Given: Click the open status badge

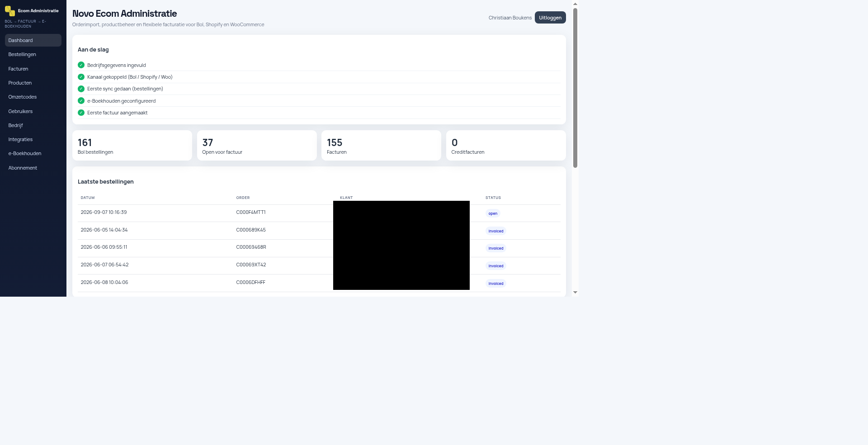Looking at the screenshot, I should [x=493, y=213].
